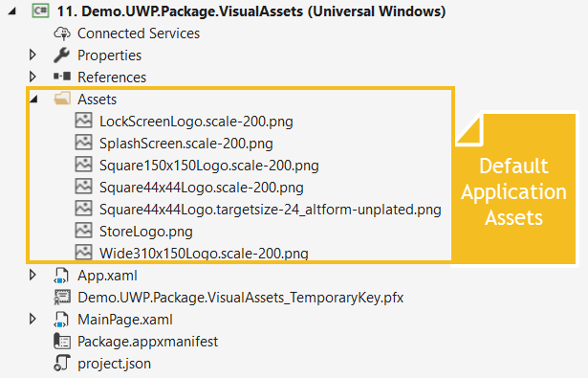Expand the MainPage.xaml node
The height and width of the screenshot is (378, 588).
pos(33,319)
